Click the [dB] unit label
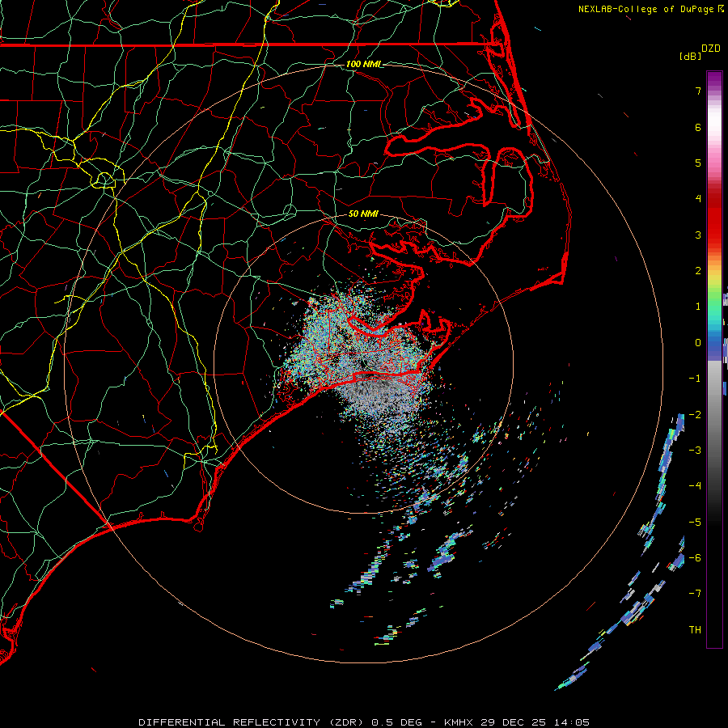 [x=691, y=56]
